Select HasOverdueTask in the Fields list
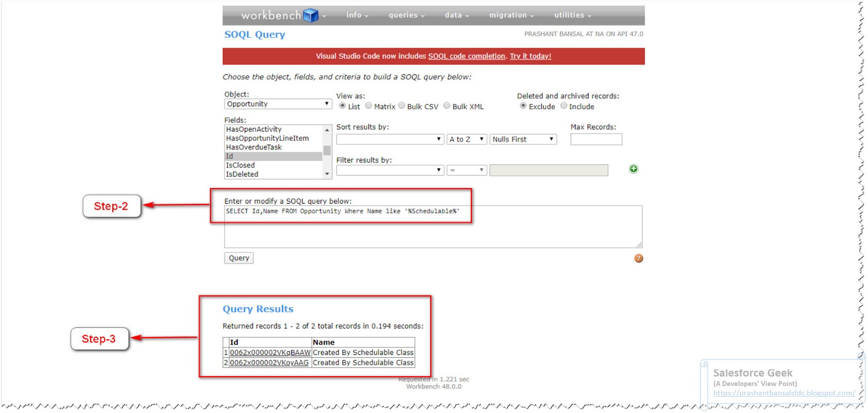This screenshot has height=413, width=868. coord(273,147)
